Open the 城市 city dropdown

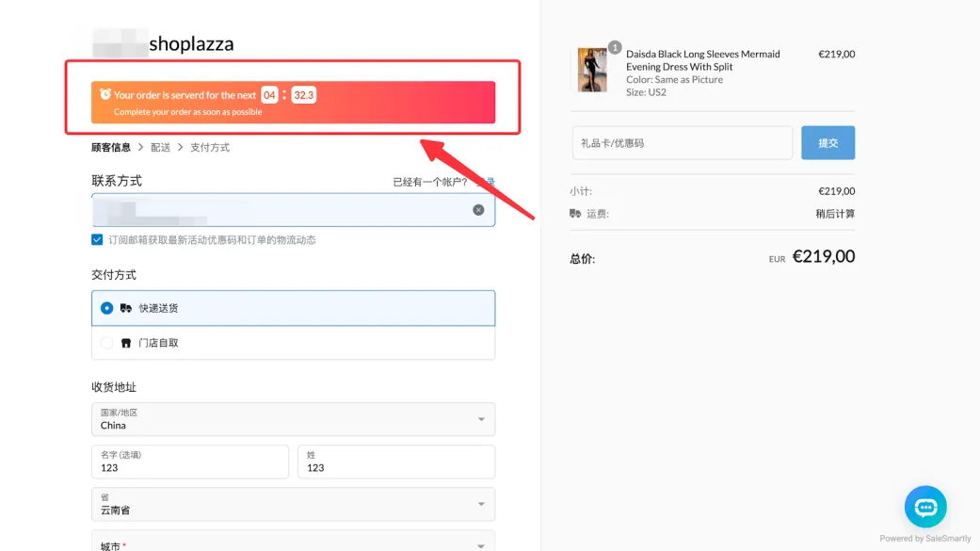tap(293, 544)
